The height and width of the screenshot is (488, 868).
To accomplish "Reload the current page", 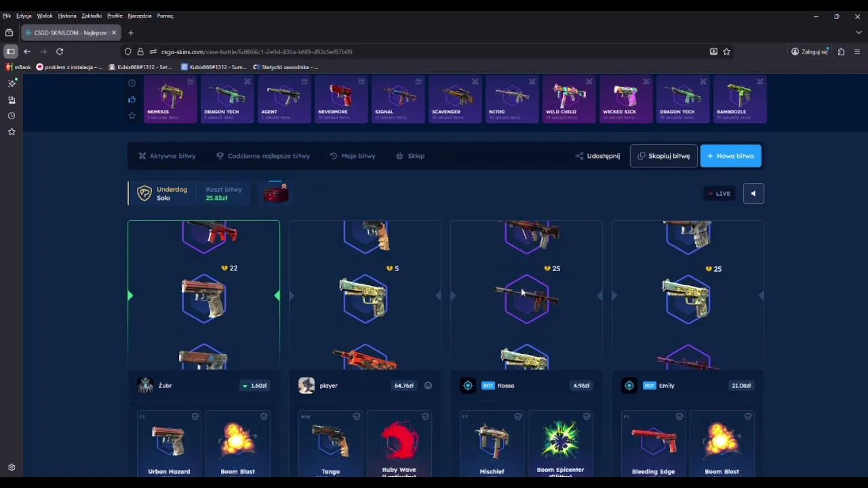I will point(60,52).
